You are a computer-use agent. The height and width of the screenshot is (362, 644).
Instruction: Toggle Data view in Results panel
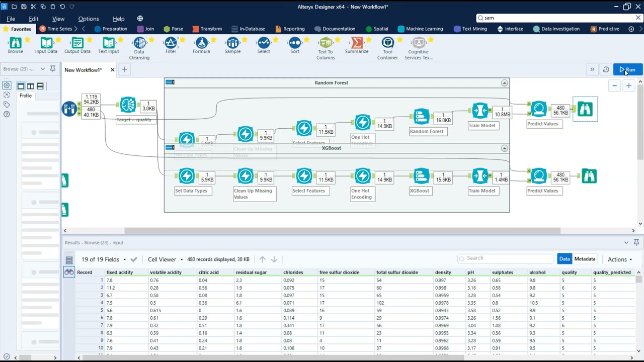(x=565, y=259)
